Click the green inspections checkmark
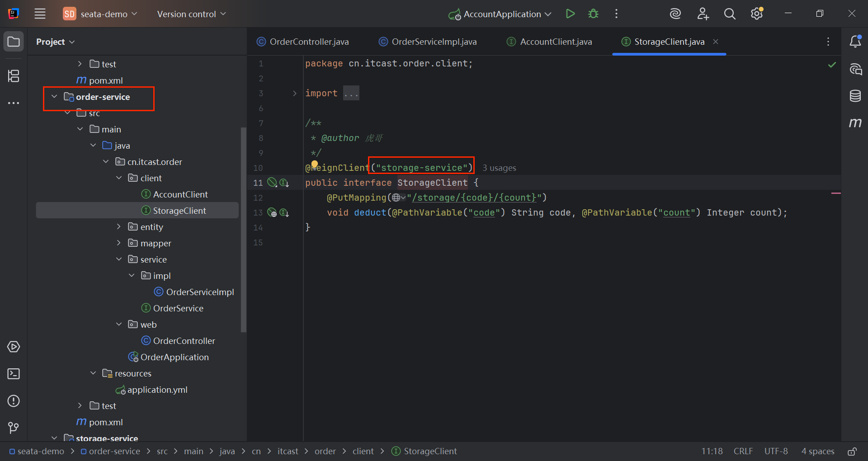Screen dimensions: 868x461 (832, 65)
